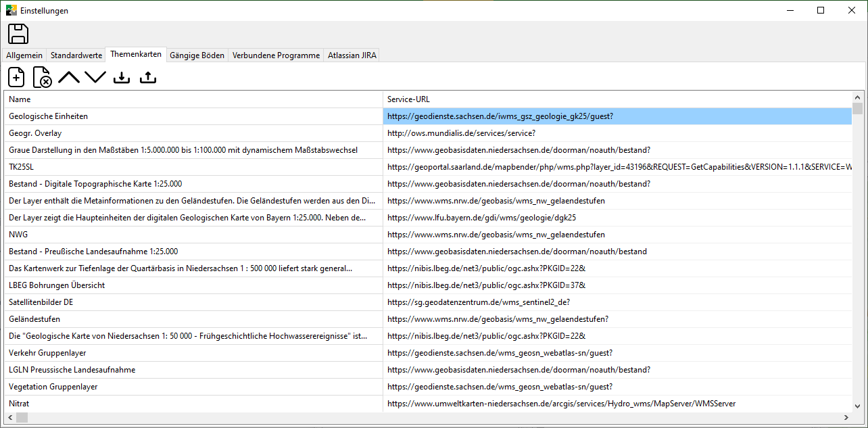
Task: Click the save settings floppy disk icon
Action: pyautogui.click(x=18, y=34)
